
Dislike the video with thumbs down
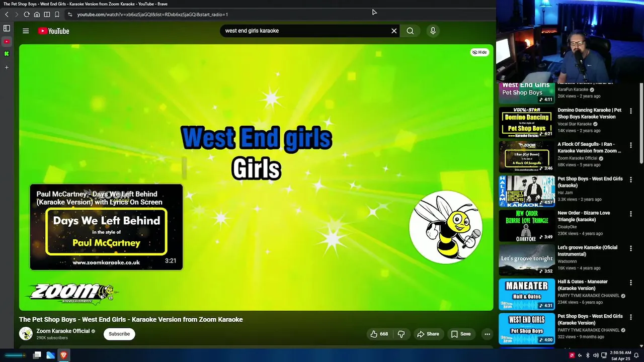401,334
